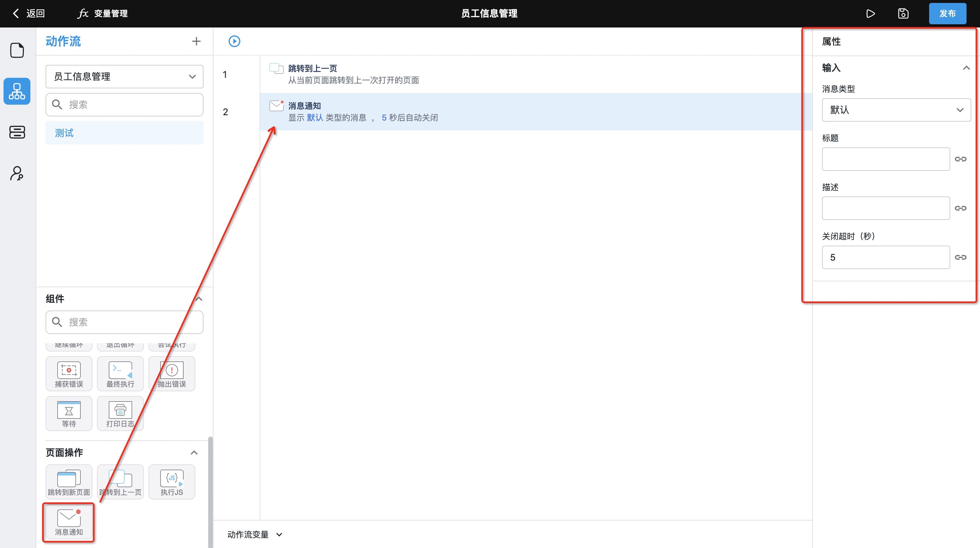Pick the 捕获错误 component
Viewport: 980px width, 548px height.
tap(69, 374)
